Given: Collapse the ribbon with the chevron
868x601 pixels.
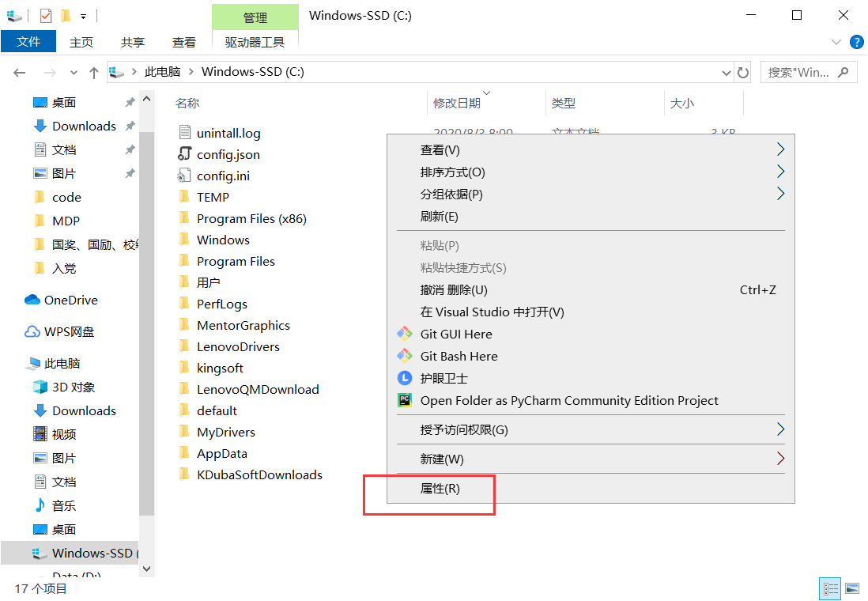Looking at the screenshot, I should point(836,42).
